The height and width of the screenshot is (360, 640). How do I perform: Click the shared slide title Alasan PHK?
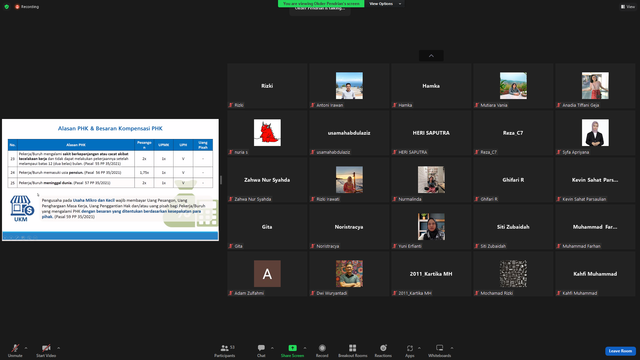pos(110,128)
